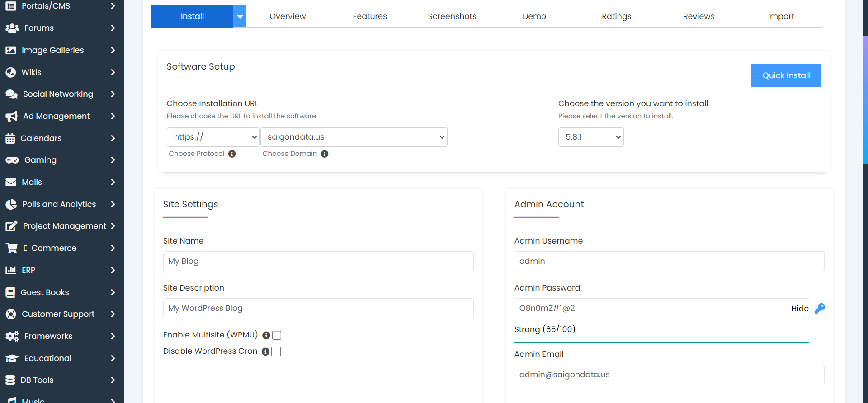Click the Gaming gamepad icon

coord(12,160)
